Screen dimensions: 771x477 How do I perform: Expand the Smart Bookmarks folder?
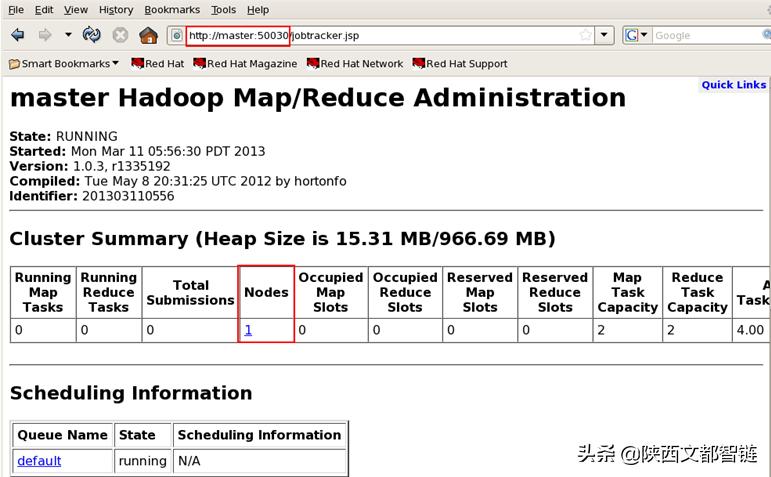64,63
